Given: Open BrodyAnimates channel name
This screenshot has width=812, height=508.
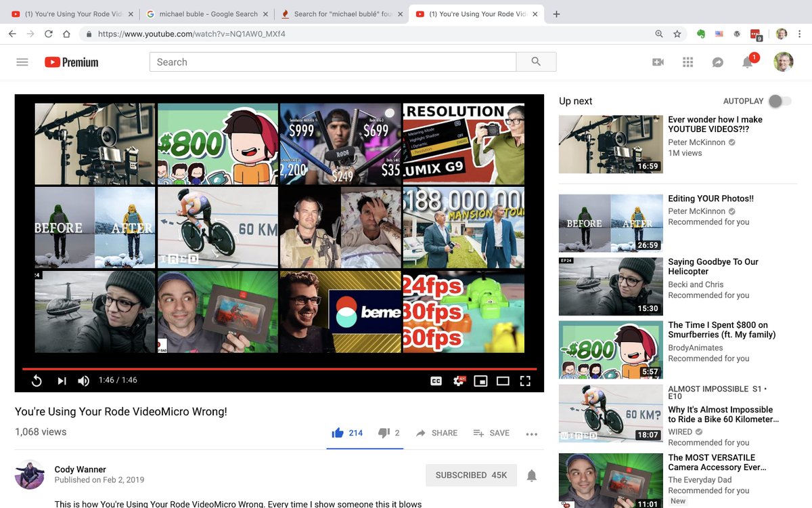Looking at the screenshot, I should tap(696, 348).
